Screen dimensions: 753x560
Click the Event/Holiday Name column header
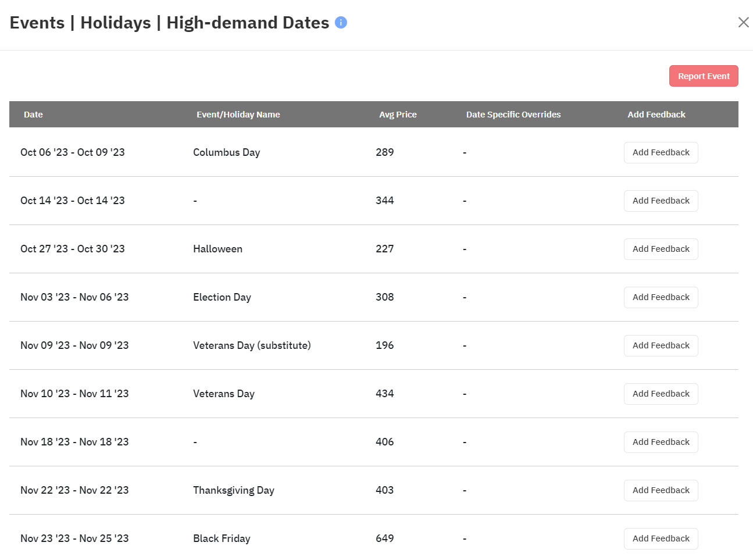click(238, 115)
